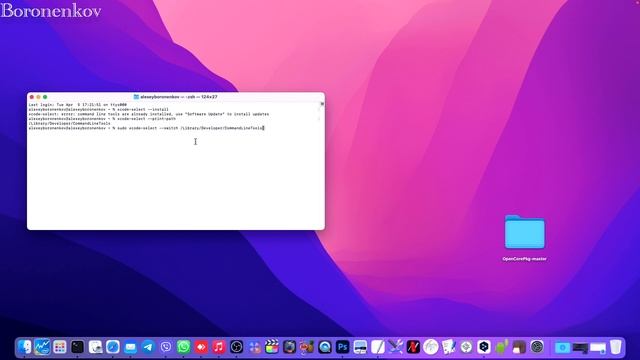Click the Terminal window title folder icon

(x=136, y=97)
